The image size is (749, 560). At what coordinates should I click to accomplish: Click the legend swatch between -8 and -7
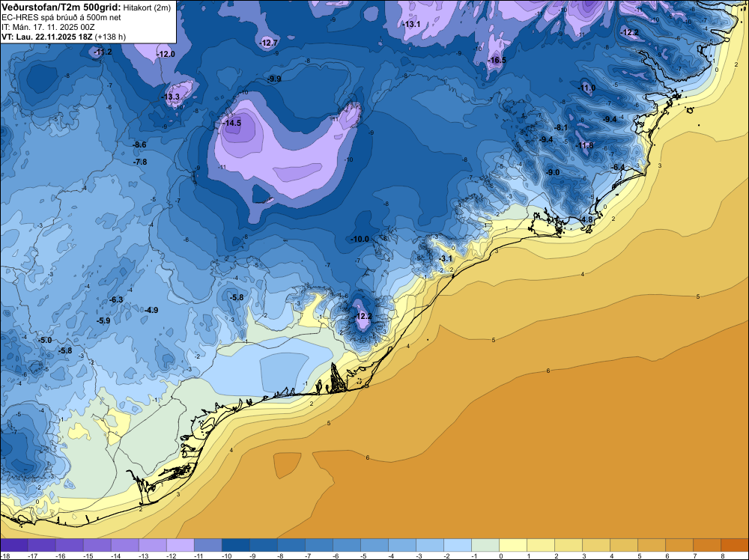(x=291, y=545)
